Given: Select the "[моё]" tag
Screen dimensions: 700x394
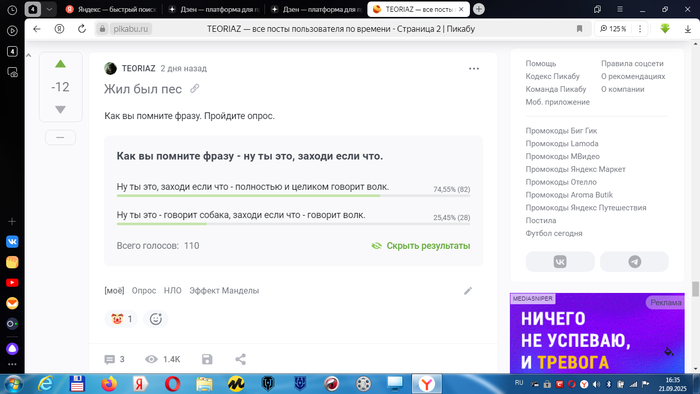Looking at the screenshot, I should click(114, 290).
